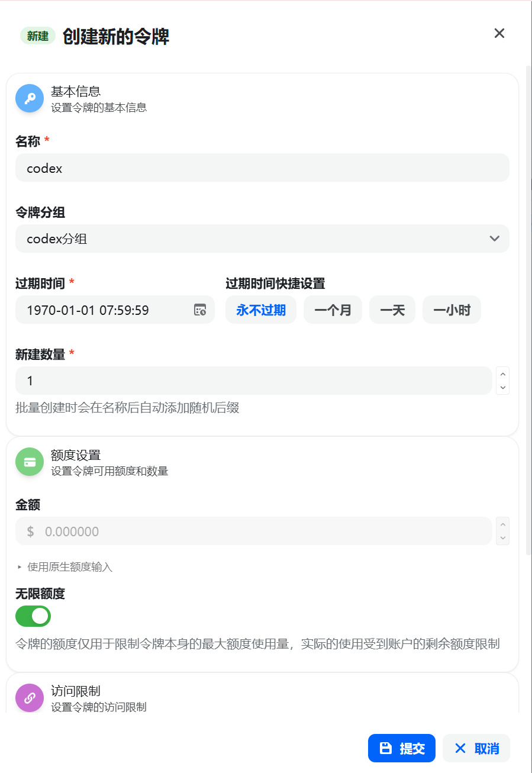Open the 令牌分组 dropdown
The width and height of the screenshot is (532, 773).
[x=262, y=239]
